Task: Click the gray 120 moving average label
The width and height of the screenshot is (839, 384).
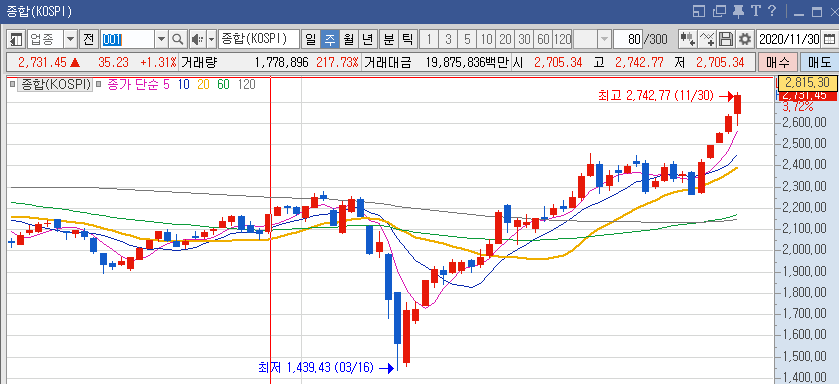Action: click(x=246, y=84)
